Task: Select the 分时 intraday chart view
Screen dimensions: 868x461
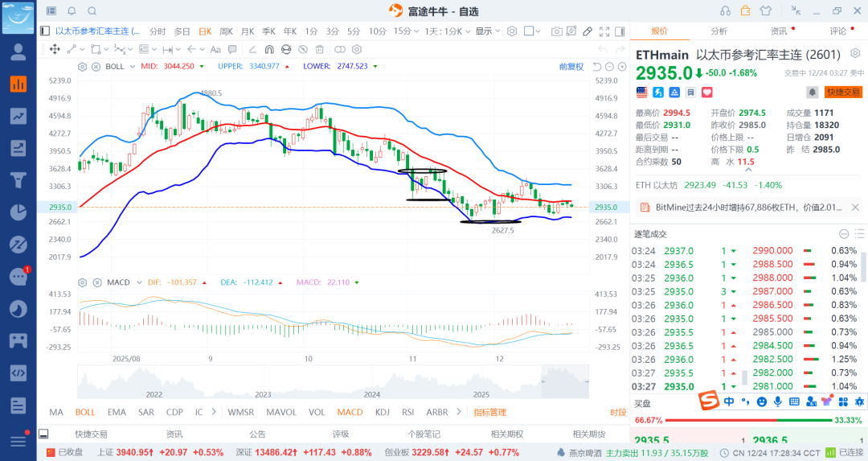Action: click(158, 31)
